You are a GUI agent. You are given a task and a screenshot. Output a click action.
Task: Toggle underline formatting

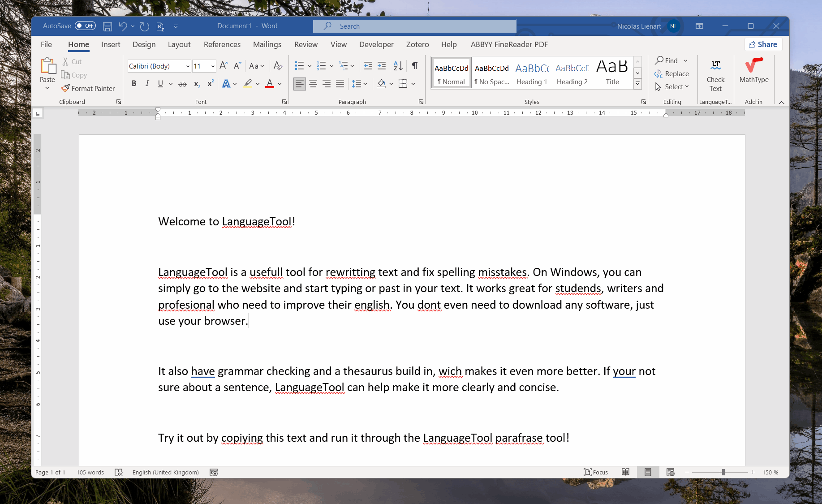click(x=160, y=84)
